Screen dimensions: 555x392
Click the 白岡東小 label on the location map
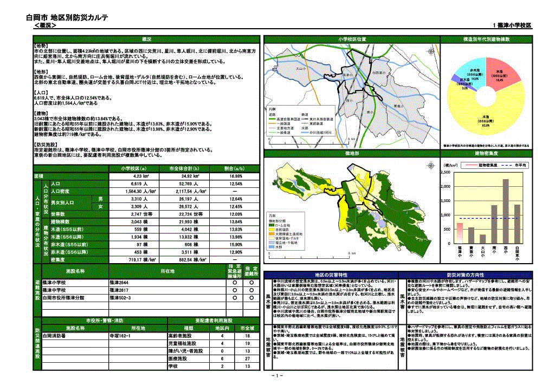379,73
